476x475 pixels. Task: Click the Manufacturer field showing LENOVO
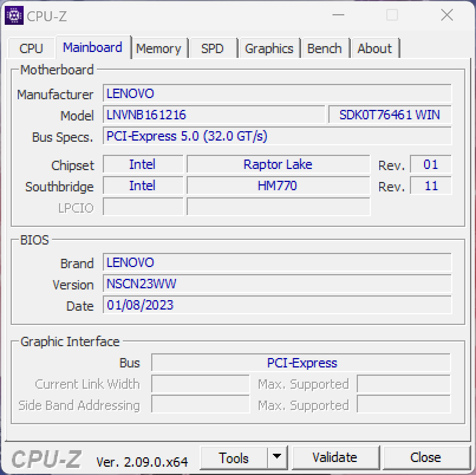277,93
